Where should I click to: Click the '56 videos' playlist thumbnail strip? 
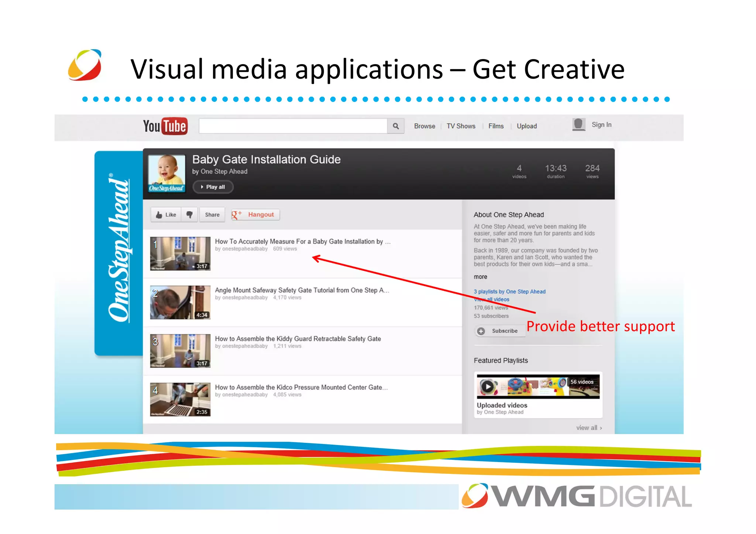[x=538, y=386]
